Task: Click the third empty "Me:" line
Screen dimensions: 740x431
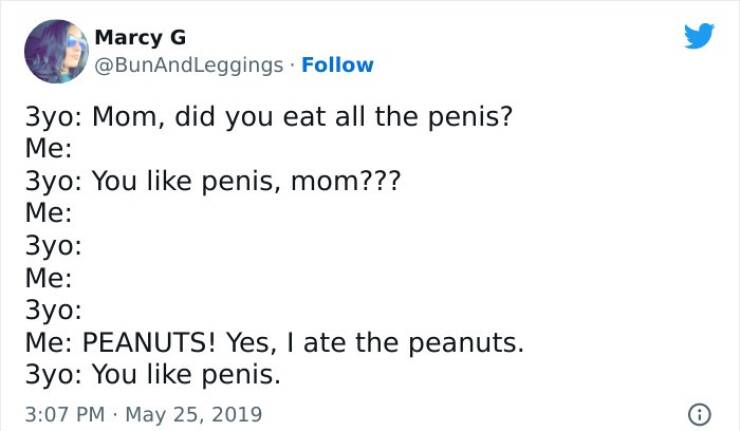Action: click(50, 278)
